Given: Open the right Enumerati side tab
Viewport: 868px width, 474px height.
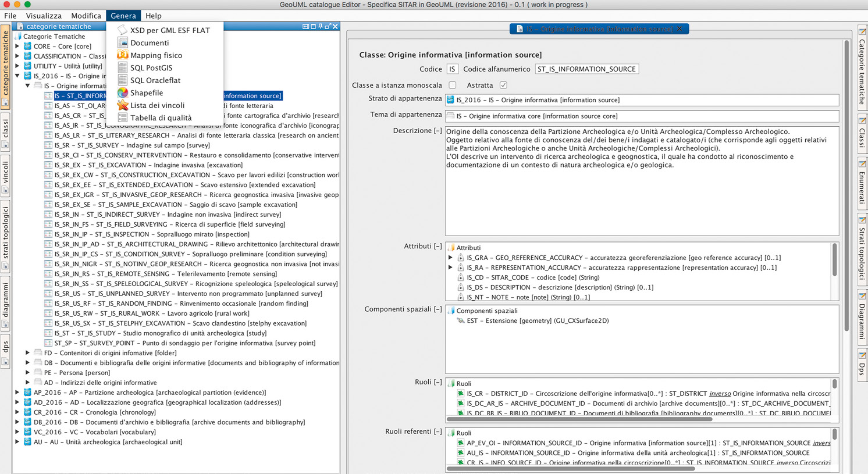Looking at the screenshot, I should click(x=862, y=184).
